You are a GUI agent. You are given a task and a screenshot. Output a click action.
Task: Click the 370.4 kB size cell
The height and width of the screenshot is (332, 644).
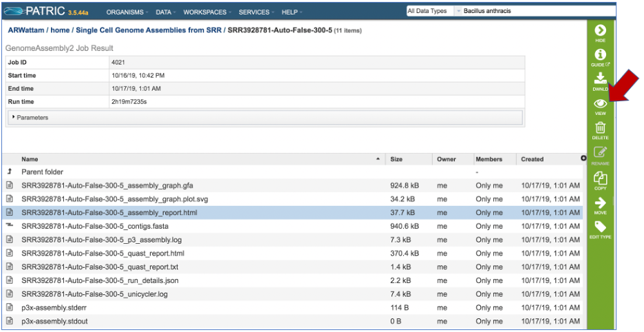(405, 253)
